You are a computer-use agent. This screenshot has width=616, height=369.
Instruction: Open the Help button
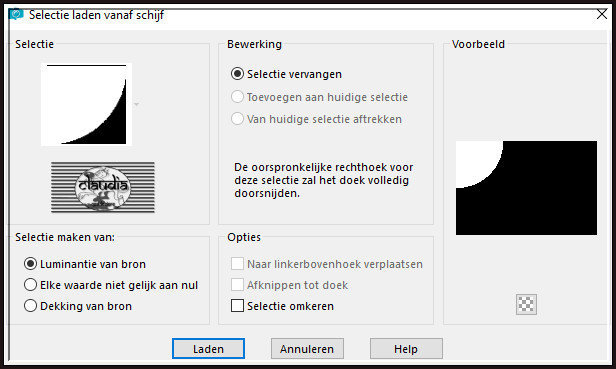[406, 349]
